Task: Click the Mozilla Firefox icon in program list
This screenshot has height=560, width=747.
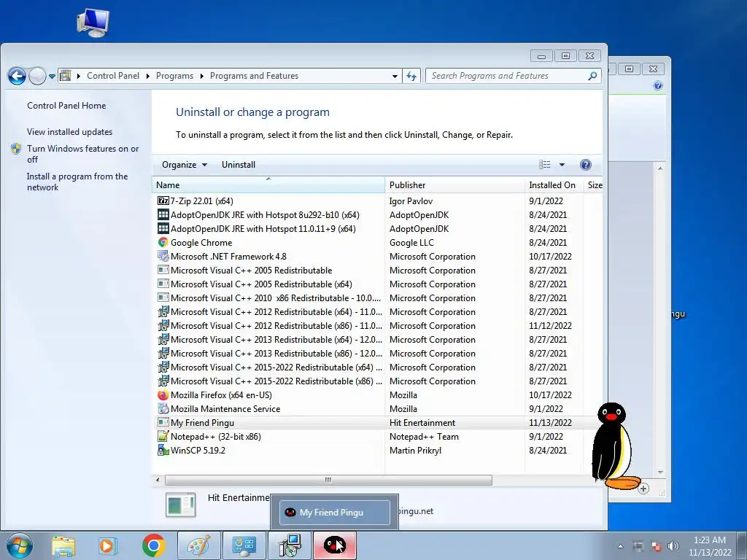Action: point(163,394)
